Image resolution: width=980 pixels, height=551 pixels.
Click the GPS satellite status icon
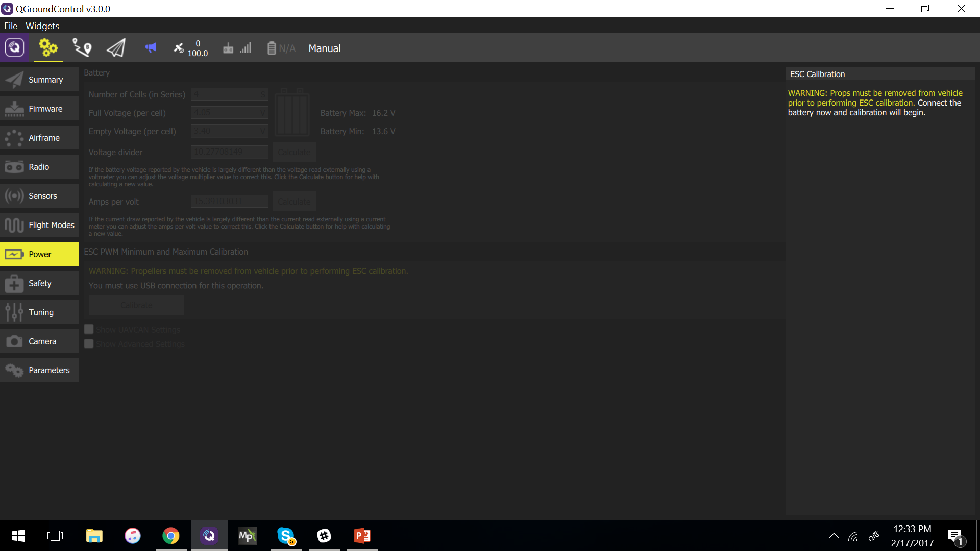pyautogui.click(x=179, y=48)
